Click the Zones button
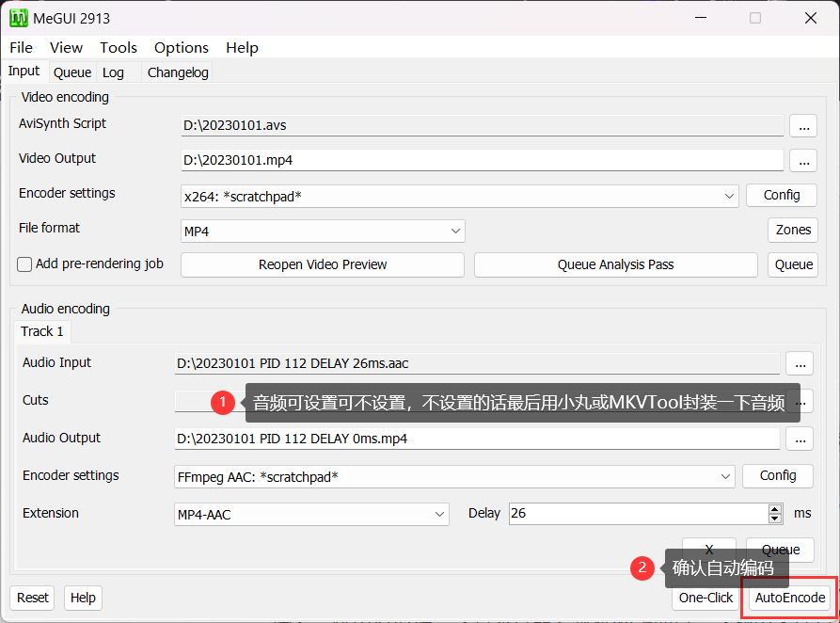The height and width of the screenshot is (623, 840). 792,230
